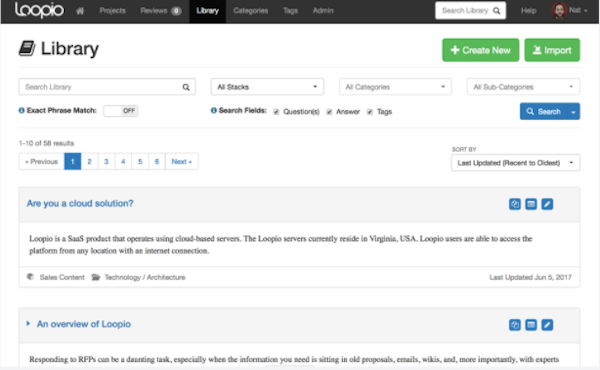
Task: Switch to the Categories tab
Action: coord(251,11)
